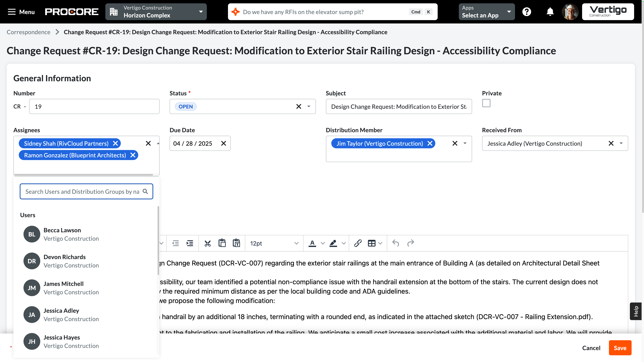Screen dimensions: 644x362
Task: Click the paste icon in the editor toolbar
Action: click(222, 243)
